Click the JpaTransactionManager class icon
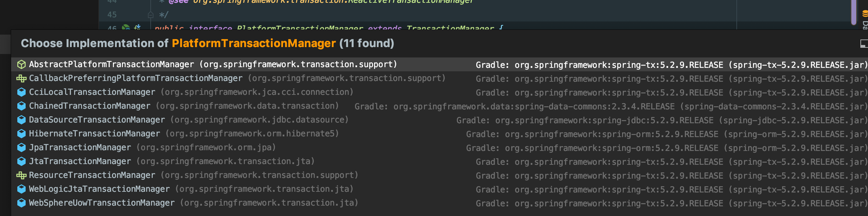The width and height of the screenshot is (868, 216). (21, 147)
